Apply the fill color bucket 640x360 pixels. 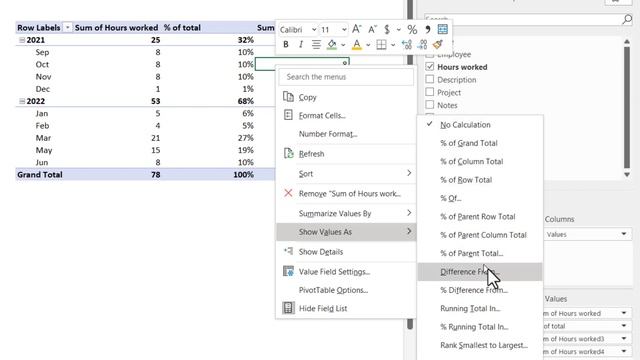pyautogui.click(x=332, y=44)
